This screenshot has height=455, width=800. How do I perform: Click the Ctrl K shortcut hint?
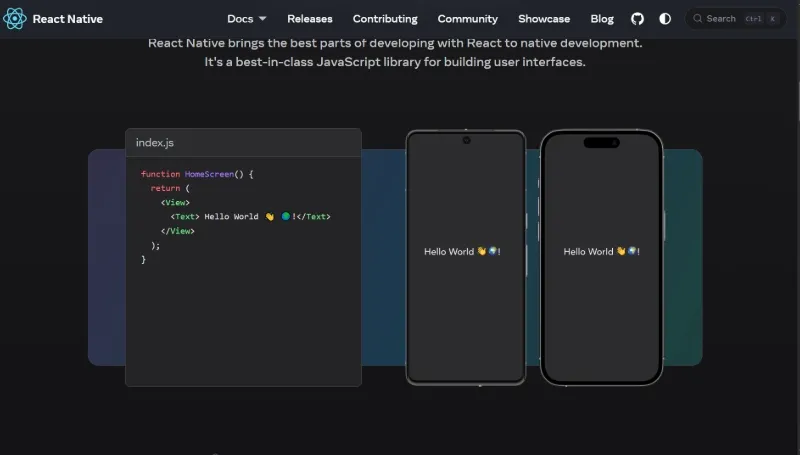762,19
